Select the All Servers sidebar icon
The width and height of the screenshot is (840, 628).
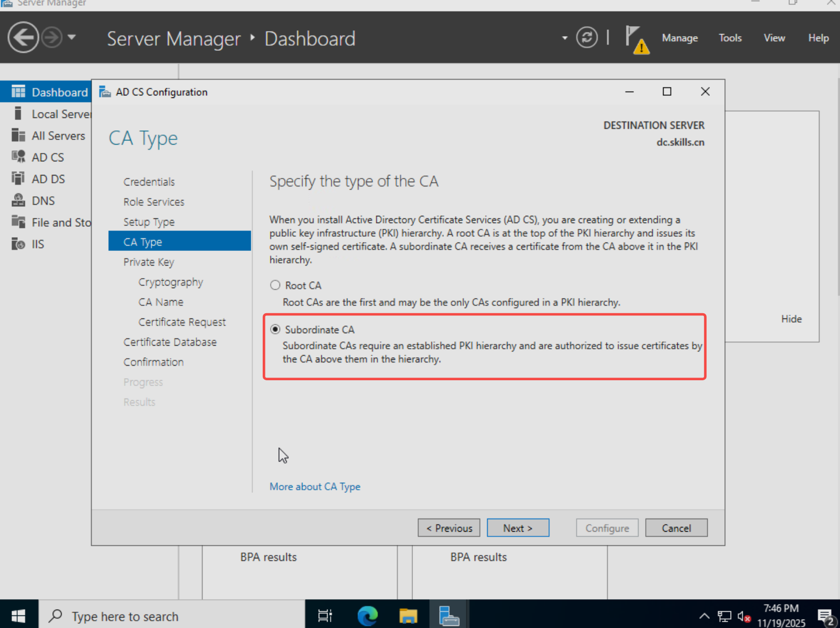18,135
